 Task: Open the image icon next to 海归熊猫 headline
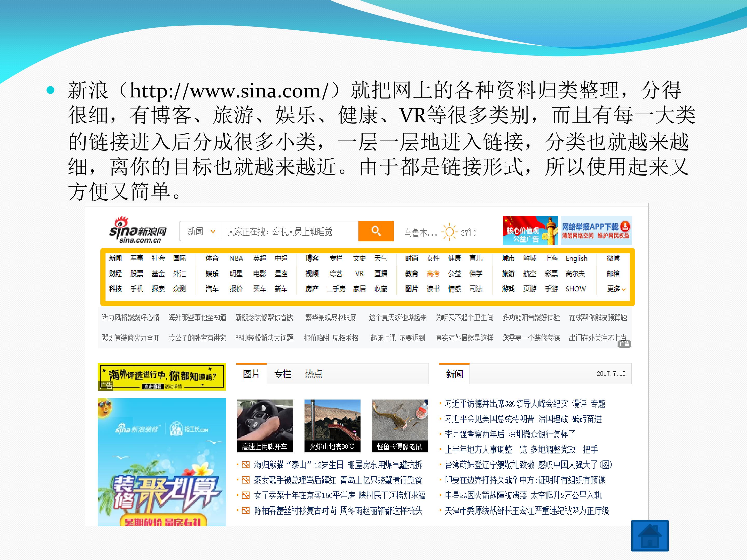pyautogui.click(x=246, y=465)
